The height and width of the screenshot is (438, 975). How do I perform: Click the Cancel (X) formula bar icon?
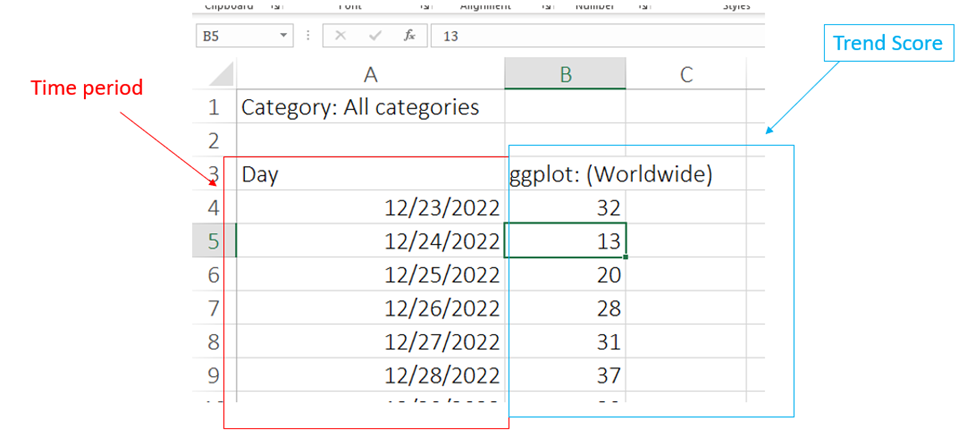[340, 35]
